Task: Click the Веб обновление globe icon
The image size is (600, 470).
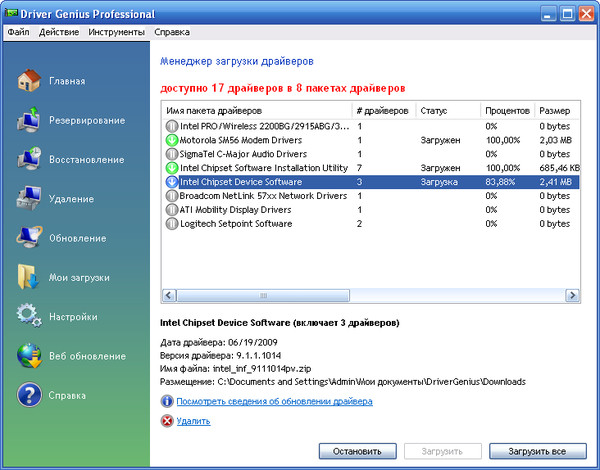Action: tap(29, 356)
